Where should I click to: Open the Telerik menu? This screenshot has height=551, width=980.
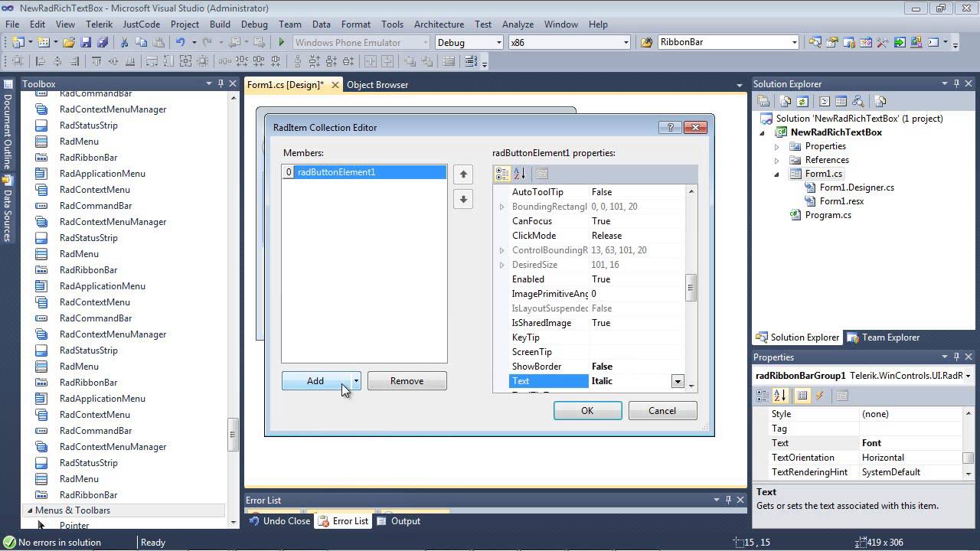99,24
